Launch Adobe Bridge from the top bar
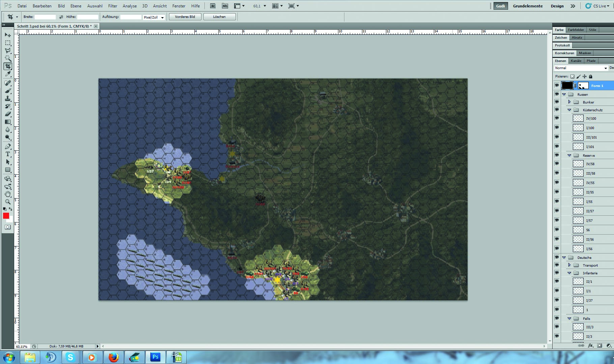614x364 pixels. [213, 6]
